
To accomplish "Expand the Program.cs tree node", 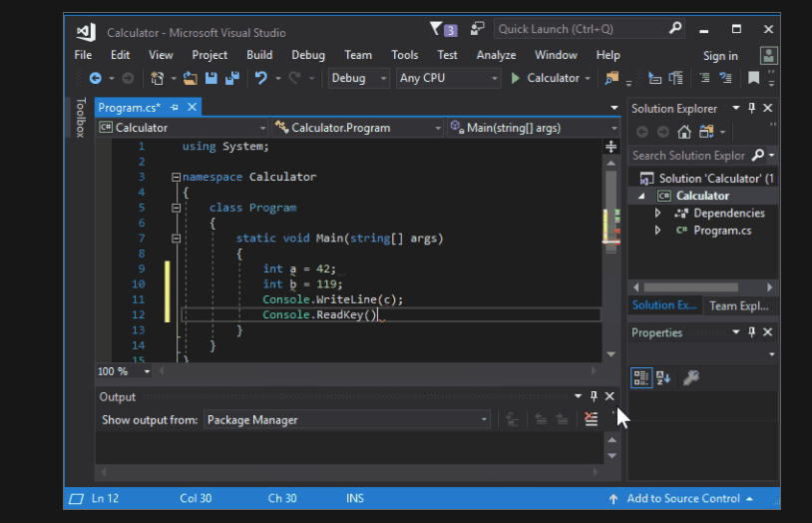I will click(x=657, y=231).
